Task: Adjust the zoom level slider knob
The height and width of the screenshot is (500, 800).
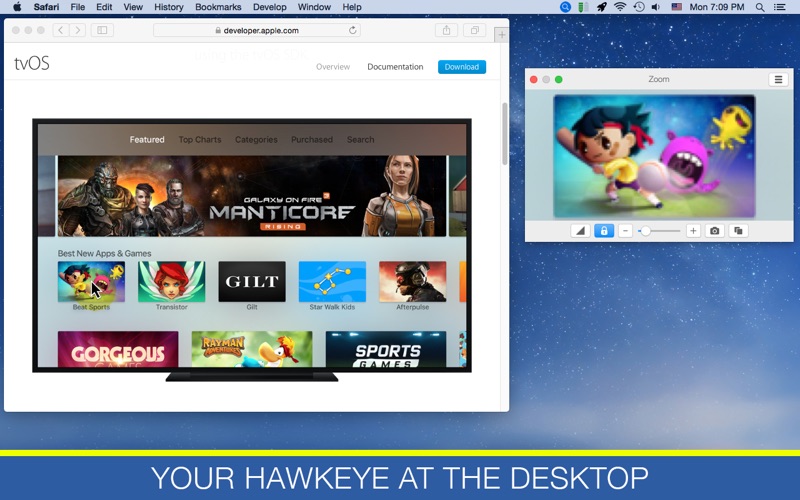Action: coord(645,231)
